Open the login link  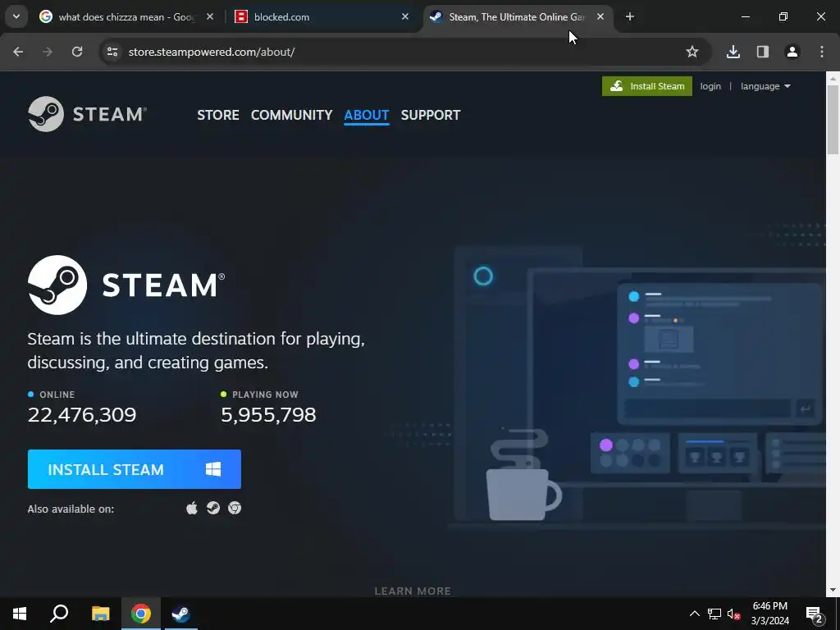point(710,86)
